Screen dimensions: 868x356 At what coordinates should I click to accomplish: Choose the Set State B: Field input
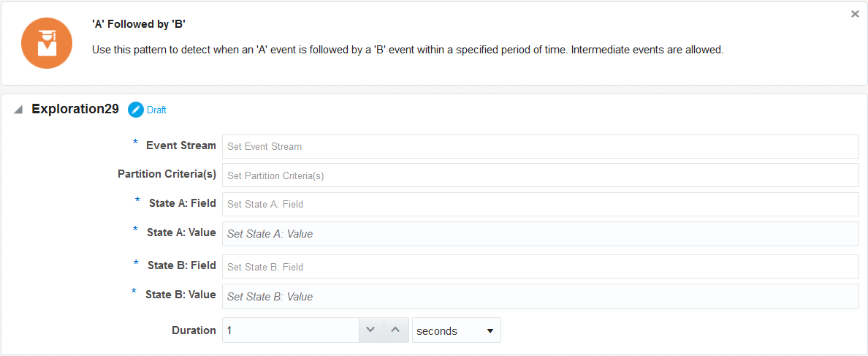(540, 267)
